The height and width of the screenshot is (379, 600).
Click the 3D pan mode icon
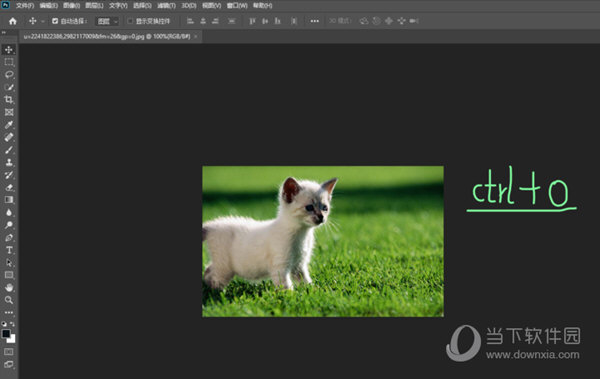389,21
